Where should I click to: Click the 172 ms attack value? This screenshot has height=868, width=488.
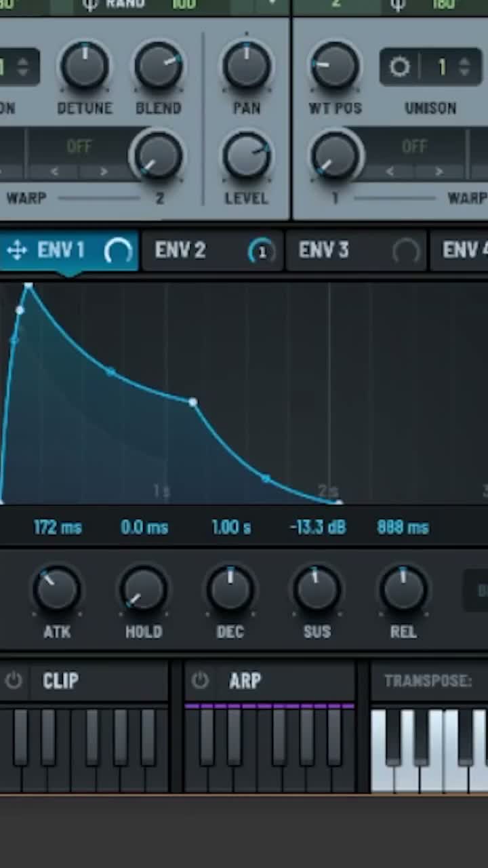(58, 528)
